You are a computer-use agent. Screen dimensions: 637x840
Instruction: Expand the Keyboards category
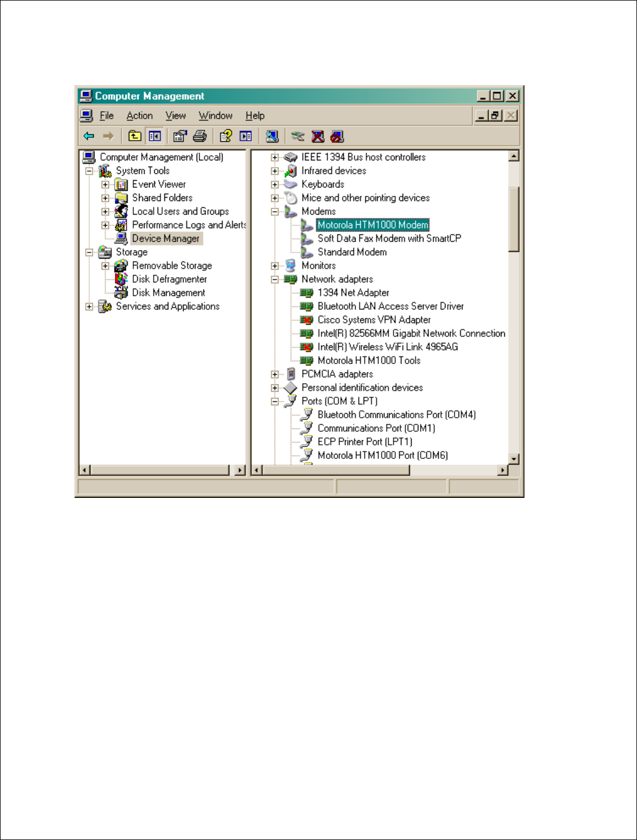tap(274, 185)
